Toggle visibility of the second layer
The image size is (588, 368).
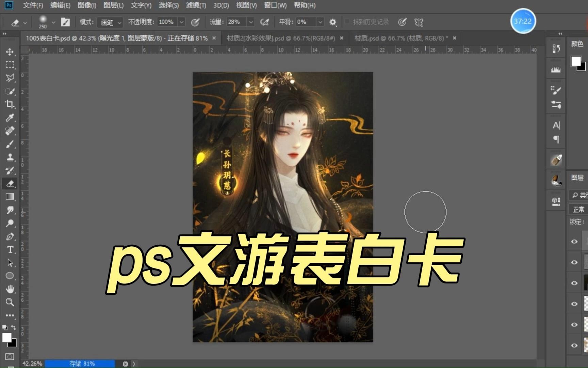pos(574,262)
